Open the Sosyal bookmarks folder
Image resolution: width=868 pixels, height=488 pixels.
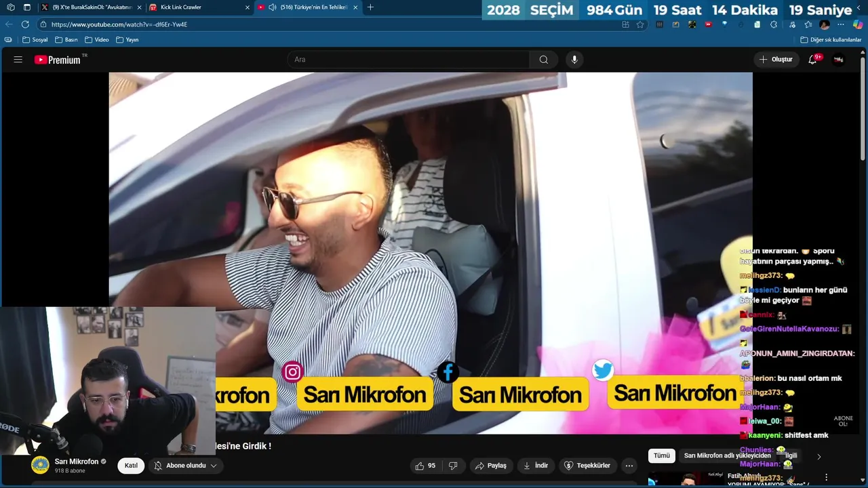tap(35, 40)
